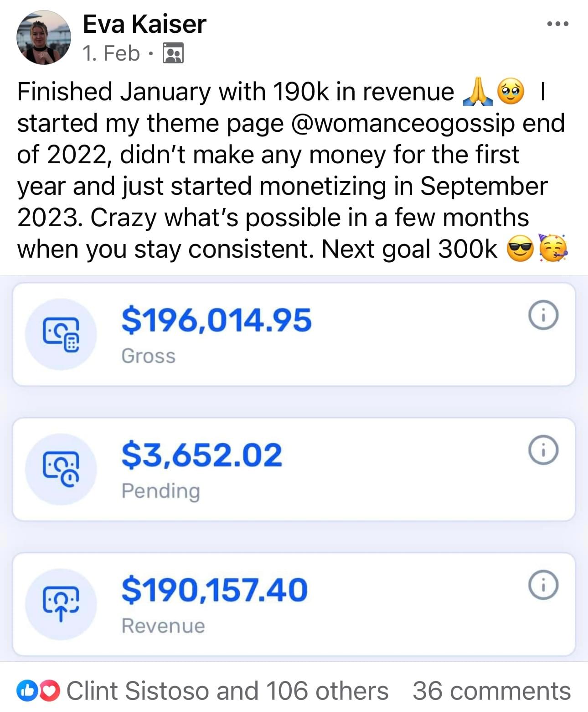Open the three-dot post options menu
This screenshot has width=588, height=712.
[x=558, y=24]
